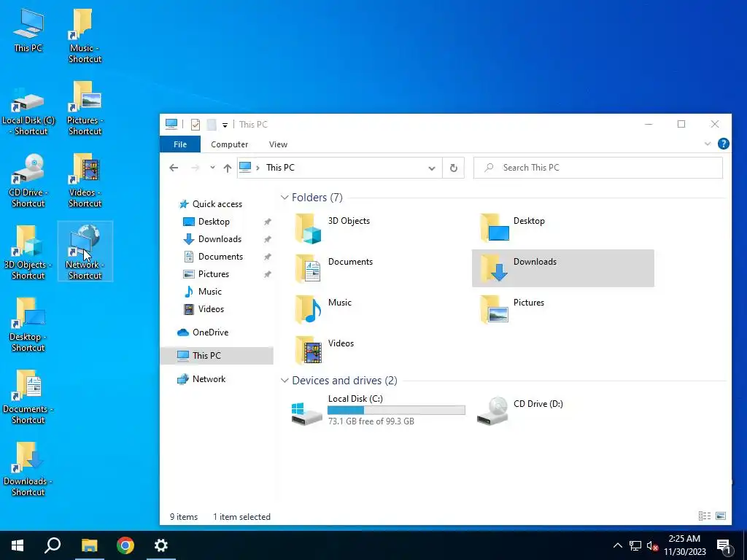747x560 pixels.
Task: Click the network status tray icon
Action: tap(635, 545)
